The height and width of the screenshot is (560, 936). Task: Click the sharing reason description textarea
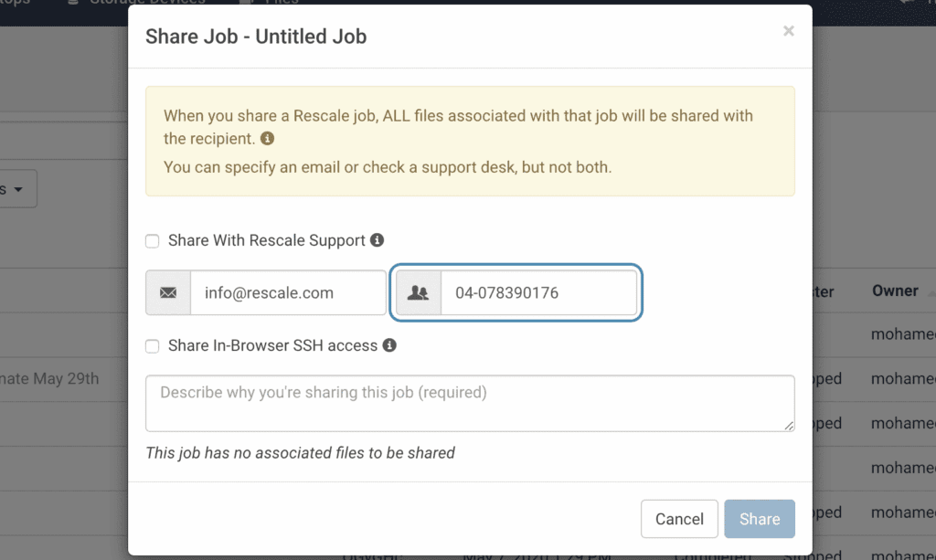tap(470, 403)
